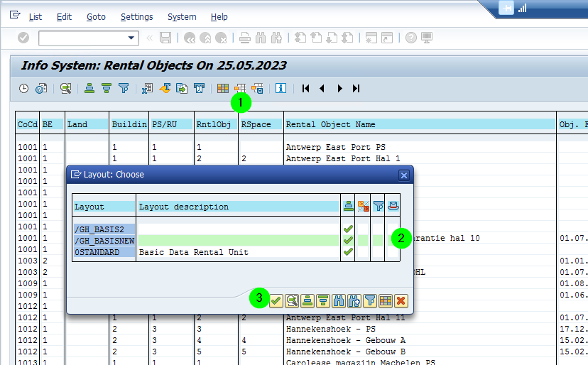Click the Layout column header in dialog

(x=104, y=207)
